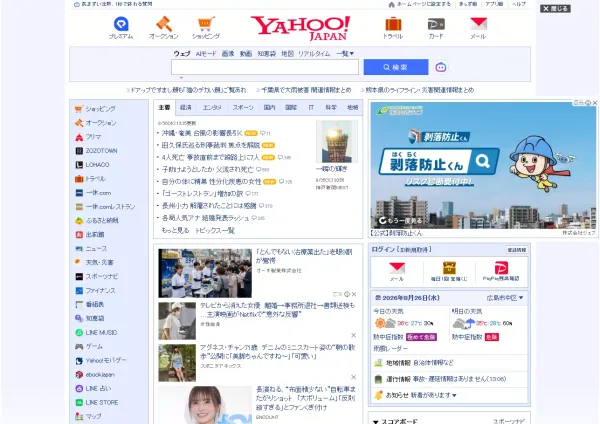Focus the Yahoo search text field
The height and width of the screenshot is (424, 600).
coord(265,67)
